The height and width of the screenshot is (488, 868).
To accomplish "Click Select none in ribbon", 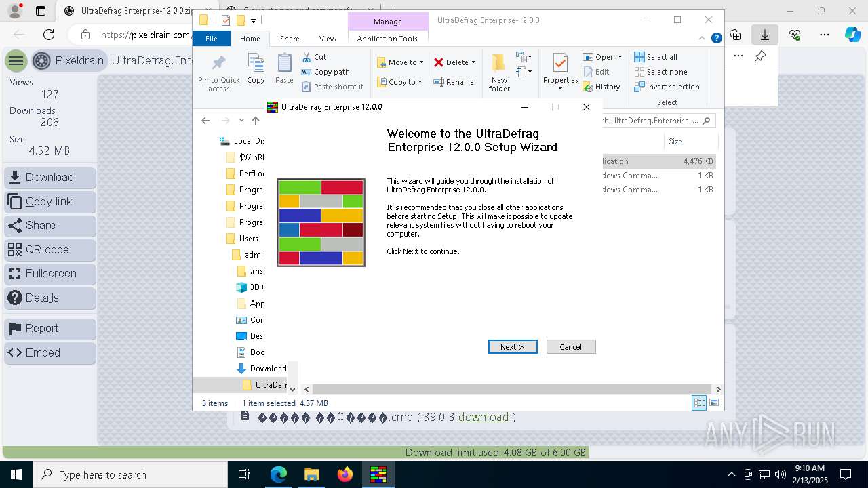I will 661,72.
